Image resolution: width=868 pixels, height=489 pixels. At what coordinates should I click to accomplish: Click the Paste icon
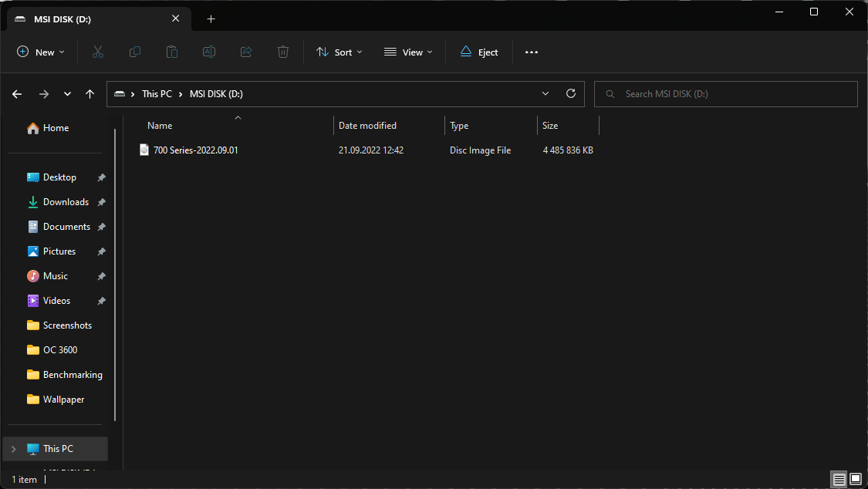[x=171, y=52]
